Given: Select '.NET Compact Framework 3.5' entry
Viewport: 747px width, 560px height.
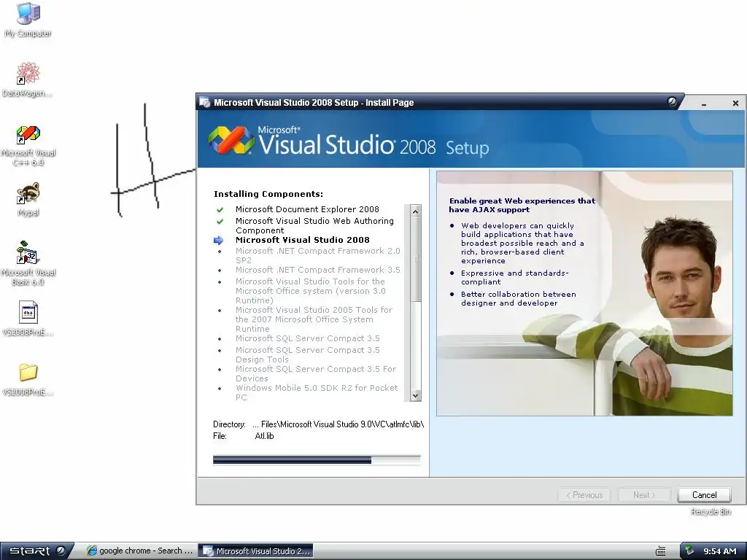Looking at the screenshot, I should click(318, 270).
